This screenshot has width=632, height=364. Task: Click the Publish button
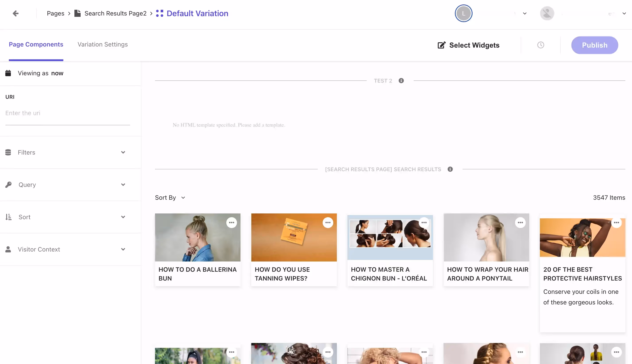[595, 45]
